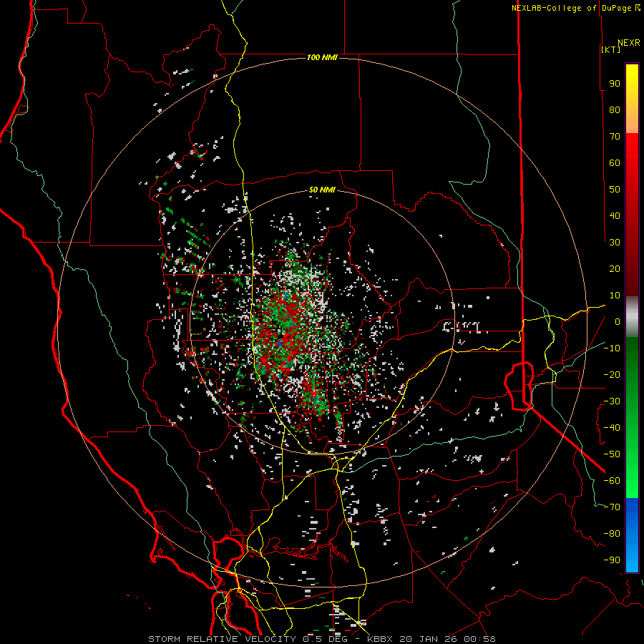Click the [KT] units label
The height and width of the screenshot is (644, 644).
(x=611, y=49)
